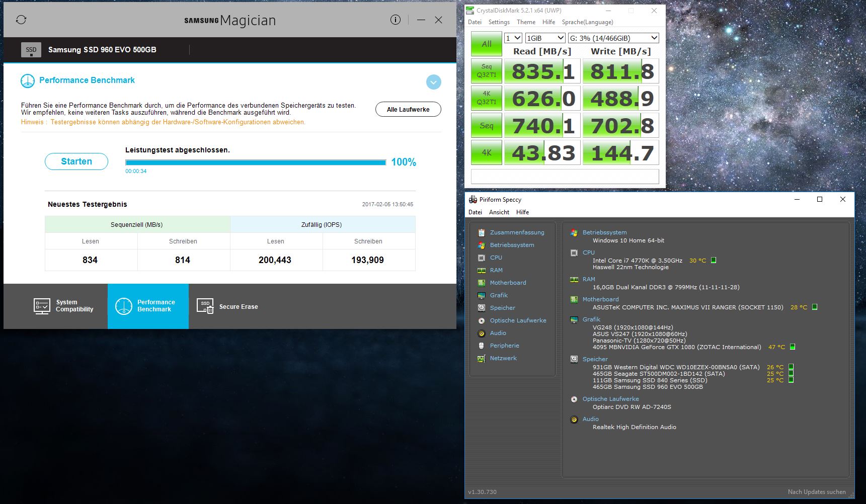Screen dimensions: 866x504
Task: Open the Settings menu in CrystalDiskMark
Action: 499,22
